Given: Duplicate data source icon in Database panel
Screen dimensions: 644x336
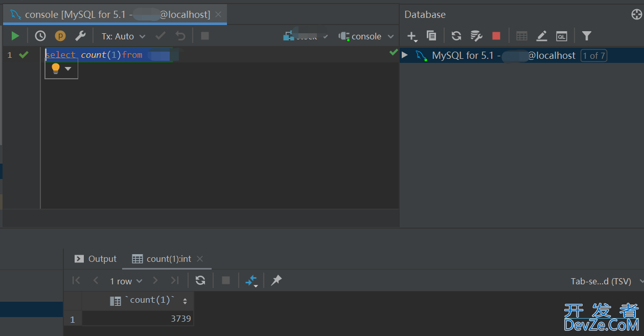Looking at the screenshot, I should point(431,36).
